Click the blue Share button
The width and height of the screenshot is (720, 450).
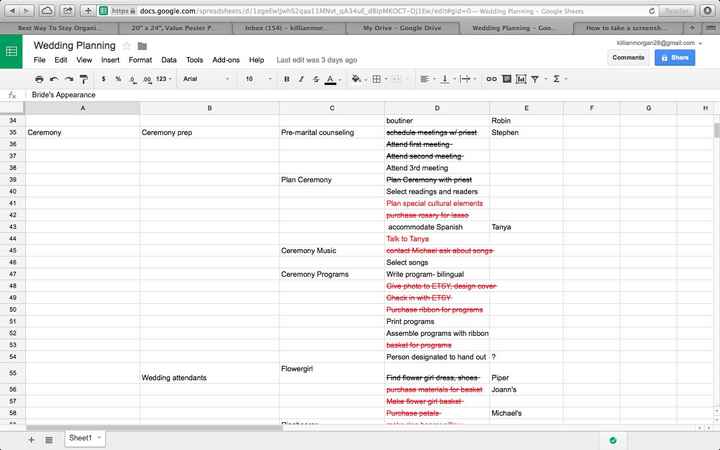pyautogui.click(x=675, y=58)
